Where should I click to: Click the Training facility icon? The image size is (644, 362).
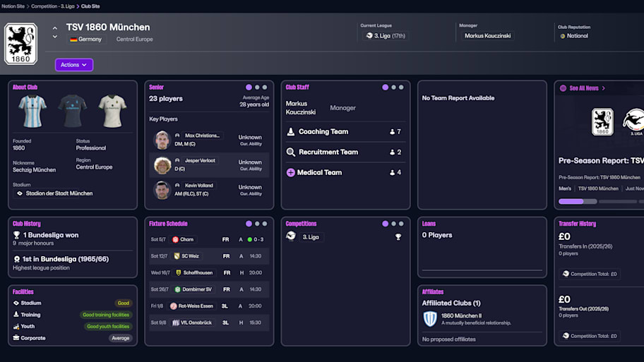[16, 315]
